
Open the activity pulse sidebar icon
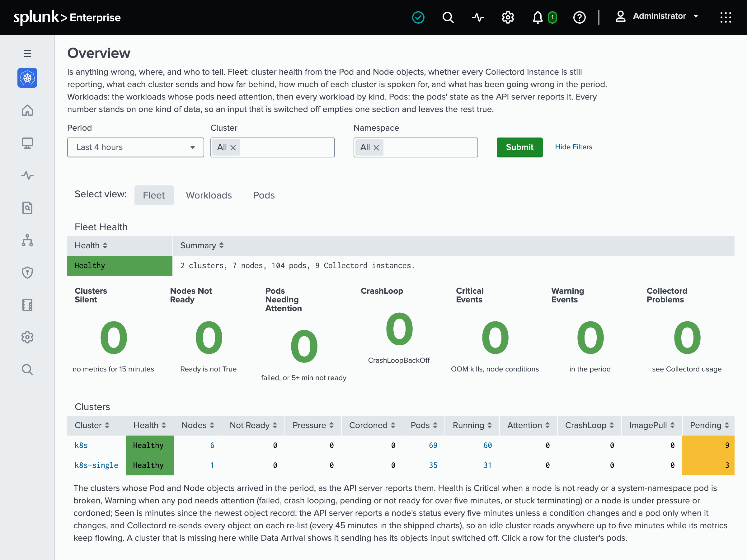click(27, 175)
